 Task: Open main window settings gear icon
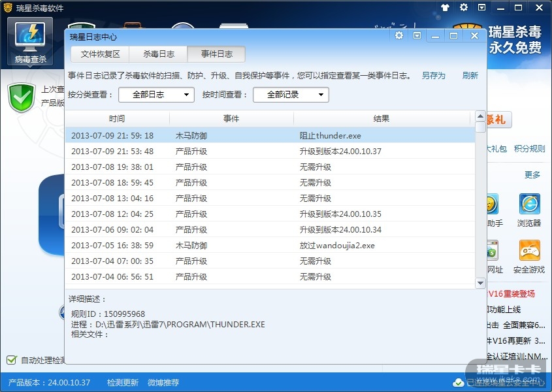tap(464, 7)
